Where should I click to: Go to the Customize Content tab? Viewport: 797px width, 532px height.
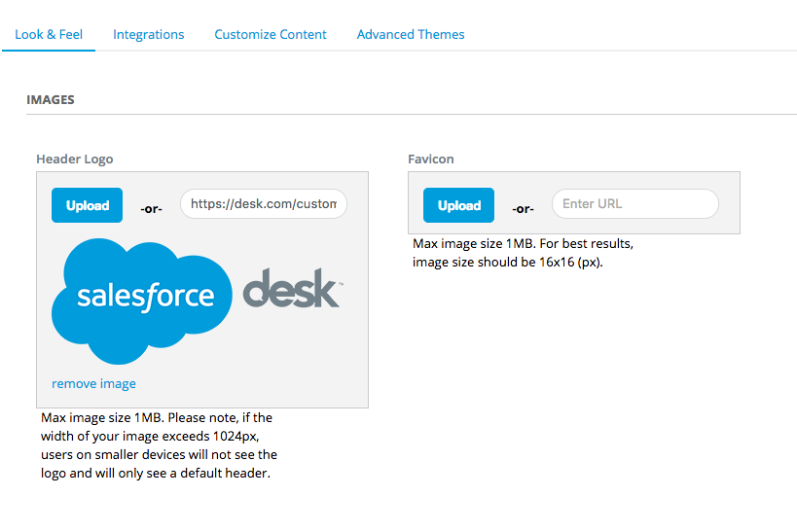coord(271,35)
